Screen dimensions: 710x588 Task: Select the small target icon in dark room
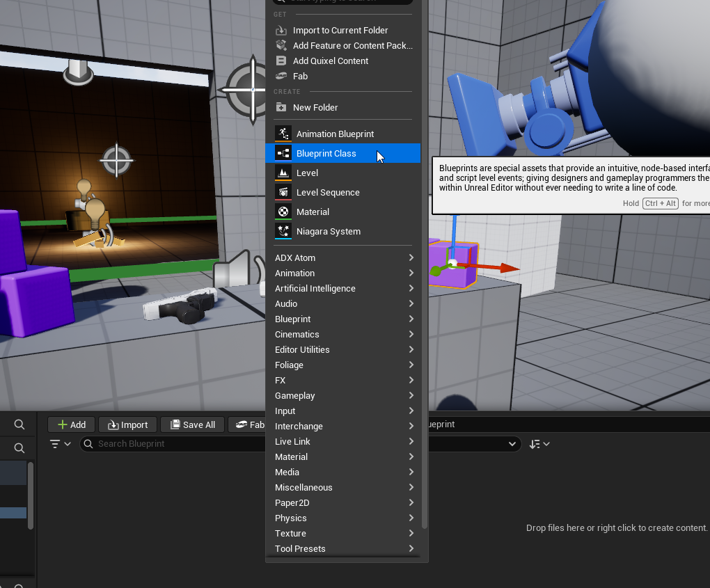click(117, 160)
